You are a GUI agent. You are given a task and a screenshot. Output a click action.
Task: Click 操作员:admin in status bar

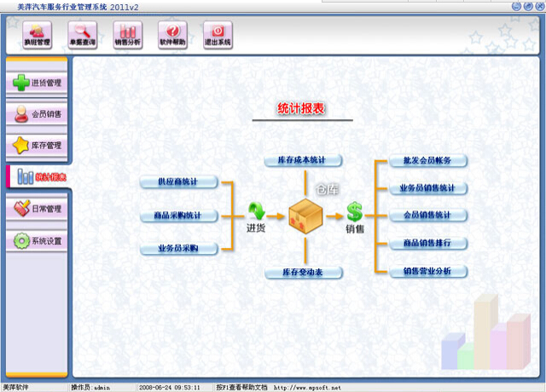90,388
